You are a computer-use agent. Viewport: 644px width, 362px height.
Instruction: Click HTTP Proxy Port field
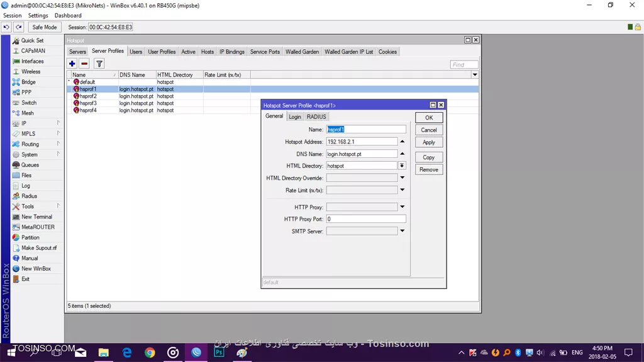(366, 219)
